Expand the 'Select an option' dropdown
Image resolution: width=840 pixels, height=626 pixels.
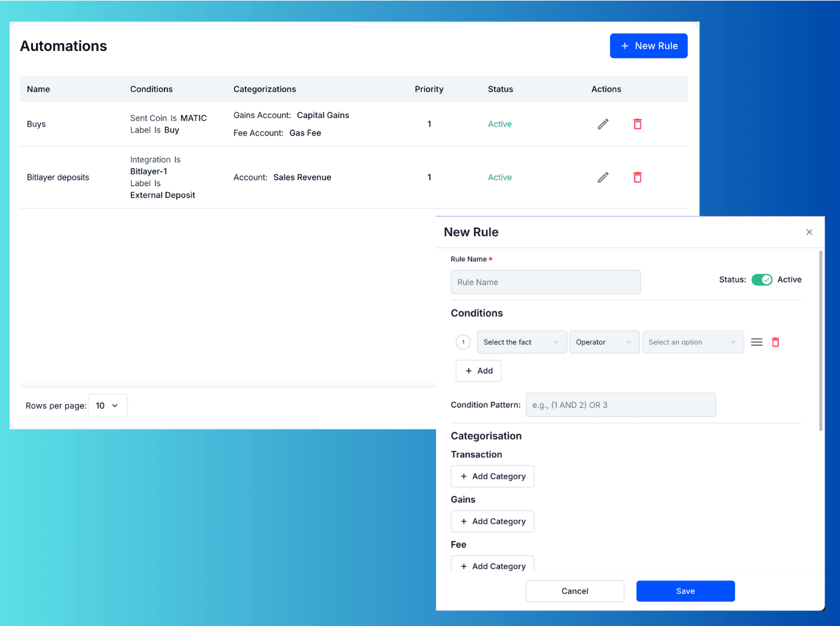click(x=692, y=342)
